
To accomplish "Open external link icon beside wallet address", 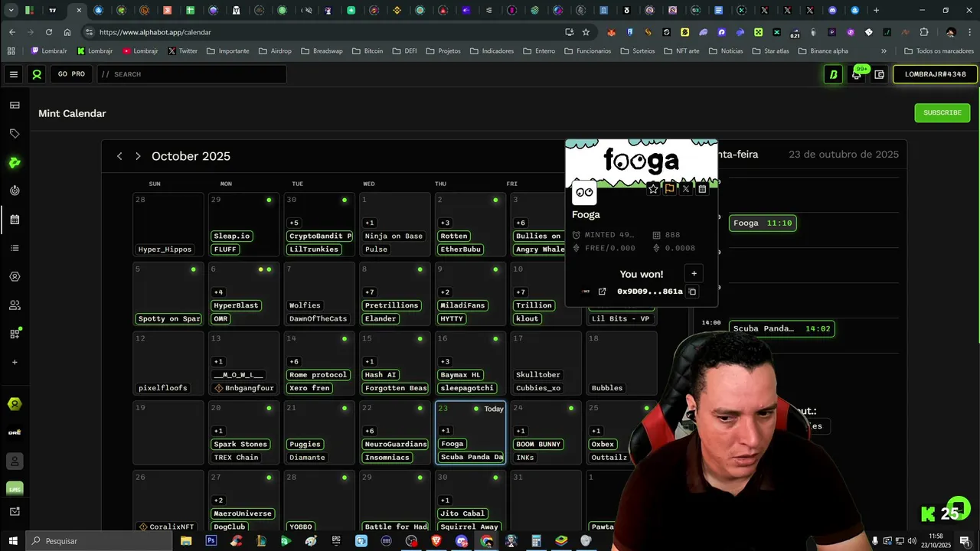I will pyautogui.click(x=602, y=292).
